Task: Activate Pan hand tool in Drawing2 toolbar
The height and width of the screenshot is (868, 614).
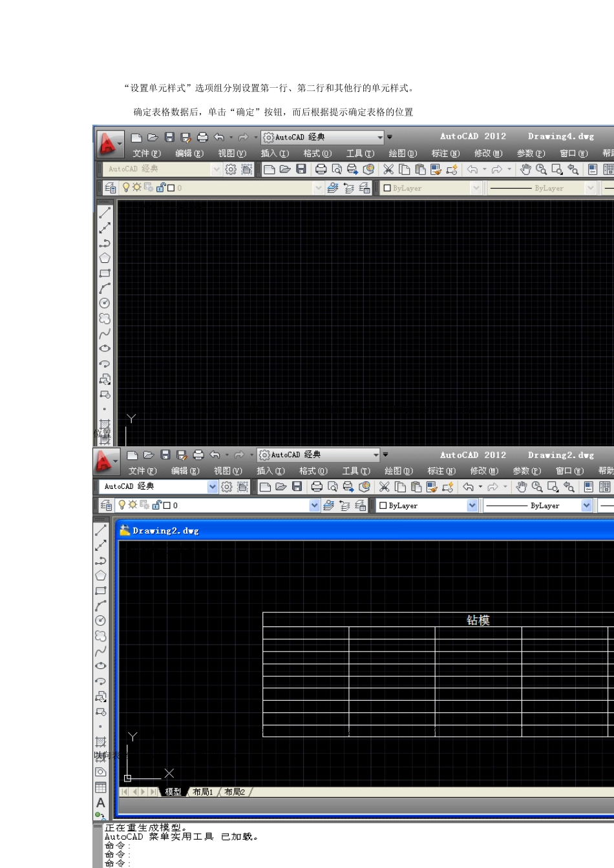Action: tap(522, 487)
